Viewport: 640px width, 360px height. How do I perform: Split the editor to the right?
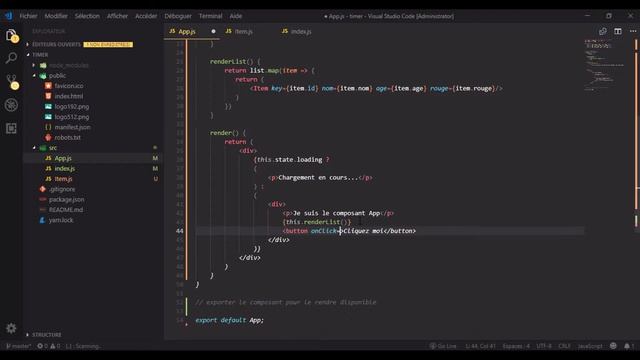618,31
